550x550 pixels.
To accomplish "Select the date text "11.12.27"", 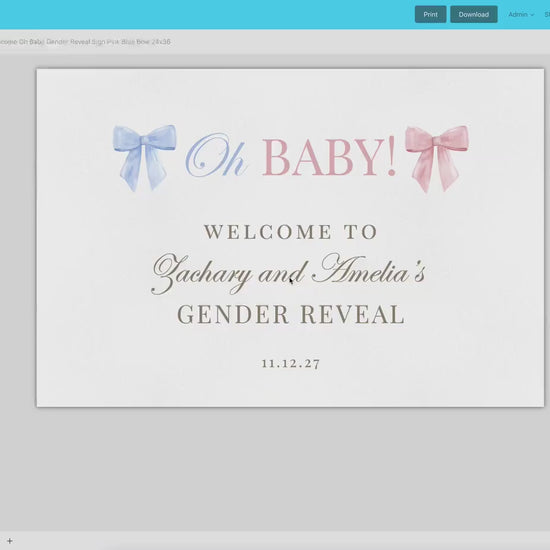I will (x=291, y=363).
